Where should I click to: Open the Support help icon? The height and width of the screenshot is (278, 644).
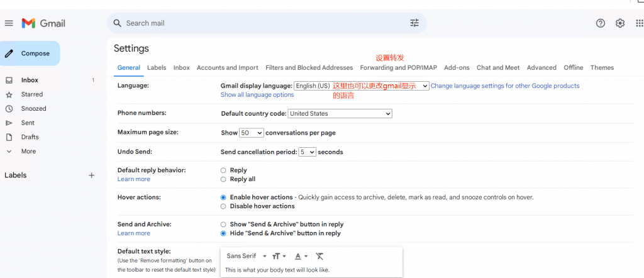(601, 23)
